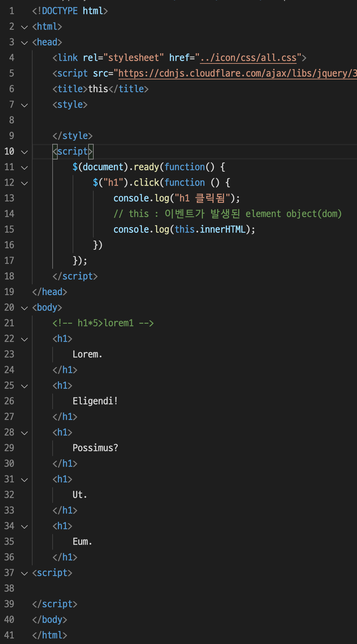The height and width of the screenshot is (644, 357).
Task: Fold the empty script block on line 37
Action: pos(24,573)
